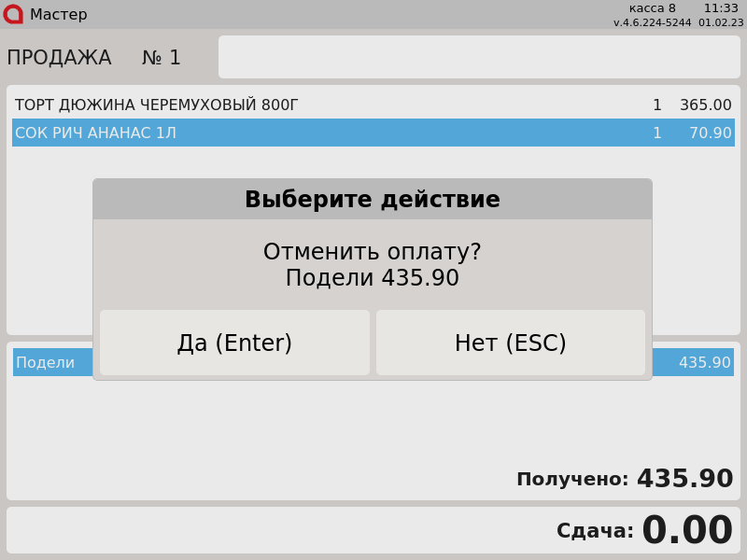This screenshot has width=747, height=560.
Task: Click the Мастер user name in header
Action: pyautogui.click(x=58, y=15)
